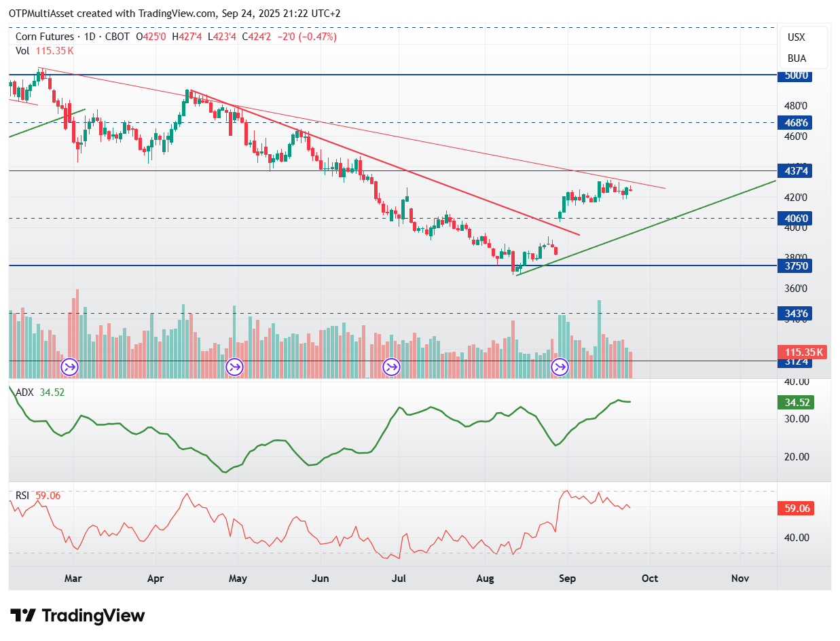Click the 20.00 ADX axis label
The image size is (840, 641).
[796, 456]
